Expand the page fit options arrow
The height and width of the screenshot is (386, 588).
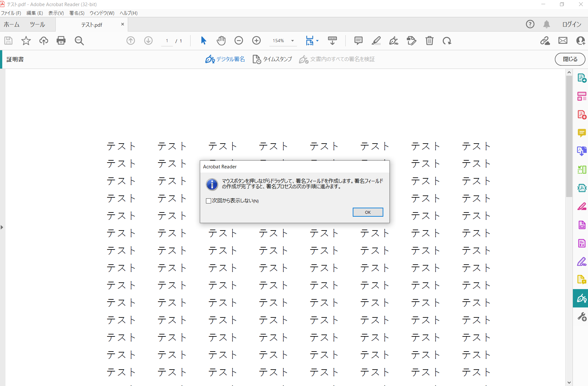pyautogui.click(x=317, y=41)
